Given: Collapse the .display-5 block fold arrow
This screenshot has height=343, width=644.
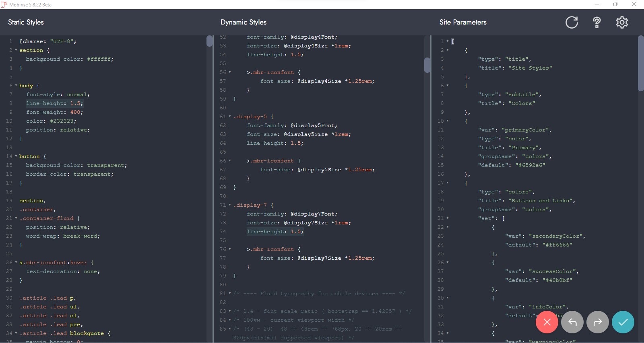Looking at the screenshot, I should tap(230, 117).
